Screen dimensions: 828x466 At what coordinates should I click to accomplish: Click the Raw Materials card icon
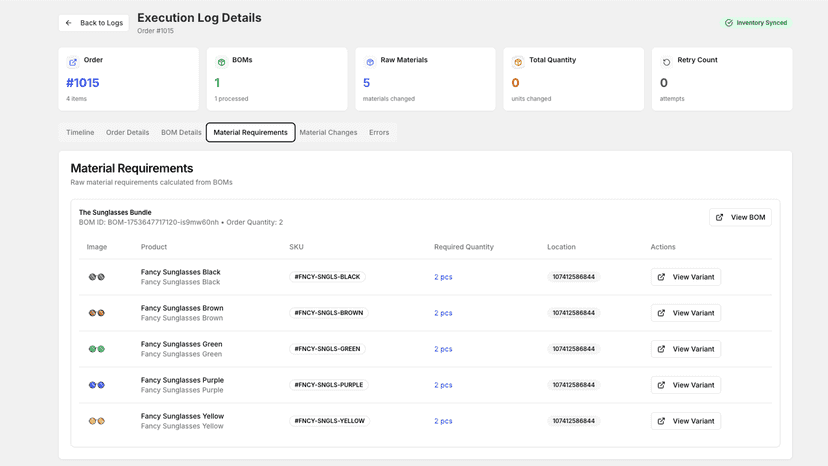[370, 62]
